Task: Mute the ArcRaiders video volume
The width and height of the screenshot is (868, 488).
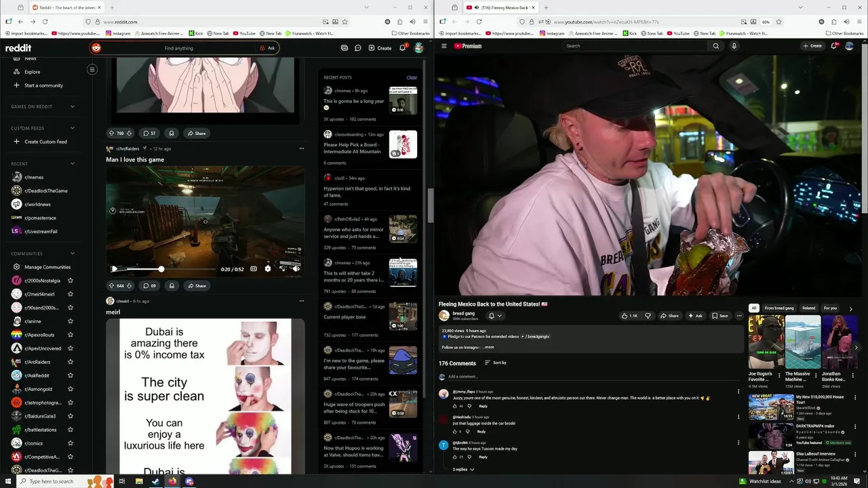Action: point(296,269)
